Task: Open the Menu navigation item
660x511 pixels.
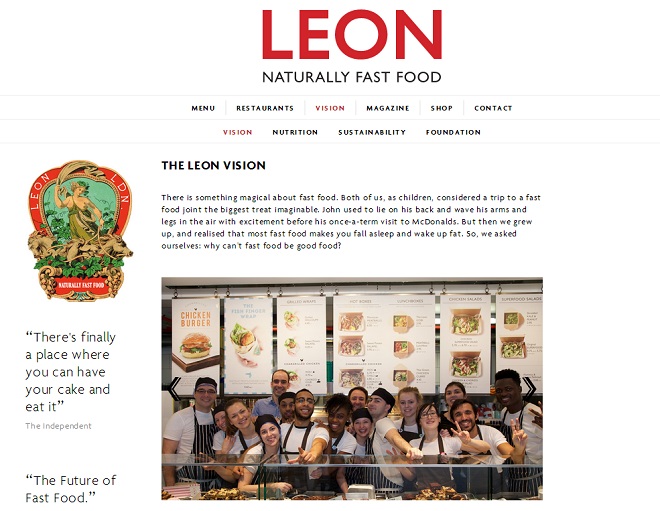Action: [x=203, y=108]
